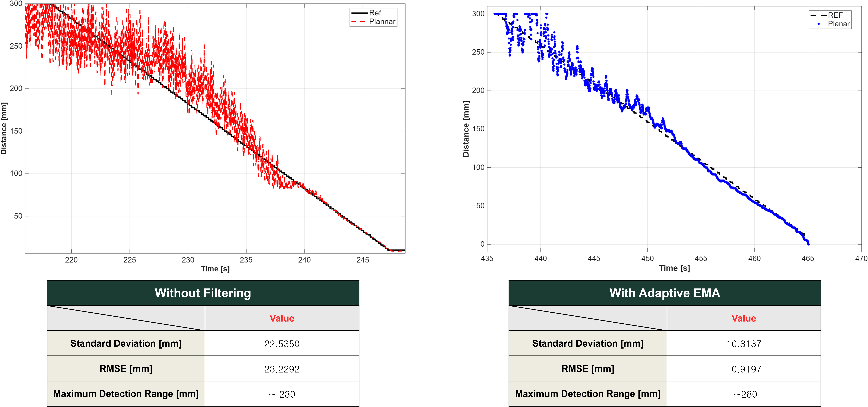Click the 455 time-axis tick label
868x407 pixels.
[701, 259]
